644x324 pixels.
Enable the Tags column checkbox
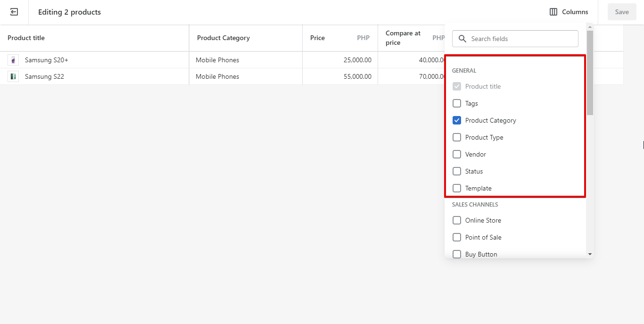(x=457, y=103)
